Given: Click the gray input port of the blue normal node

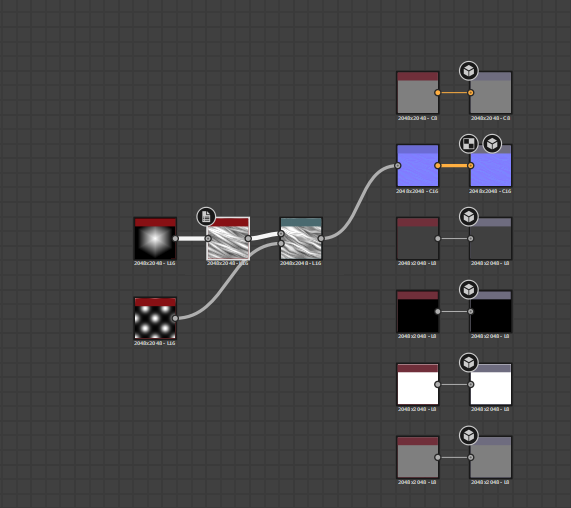Looking at the screenshot, I should tap(398, 166).
